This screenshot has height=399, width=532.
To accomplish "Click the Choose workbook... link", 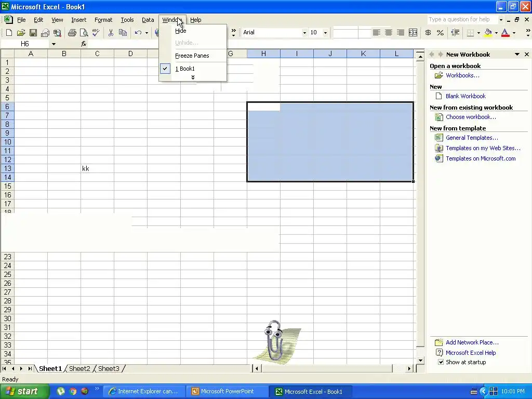I will click(x=471, y=117).
